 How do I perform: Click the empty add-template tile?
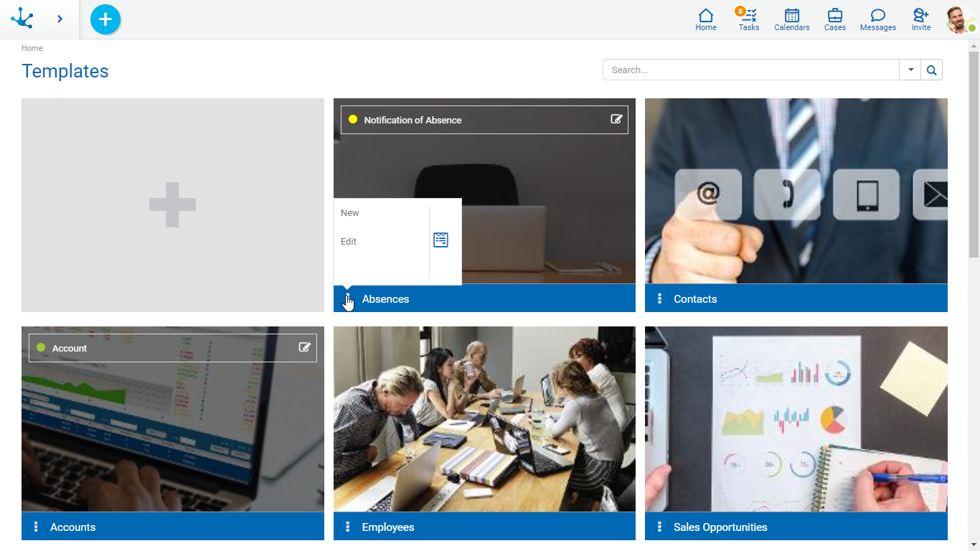click(172, 205)
